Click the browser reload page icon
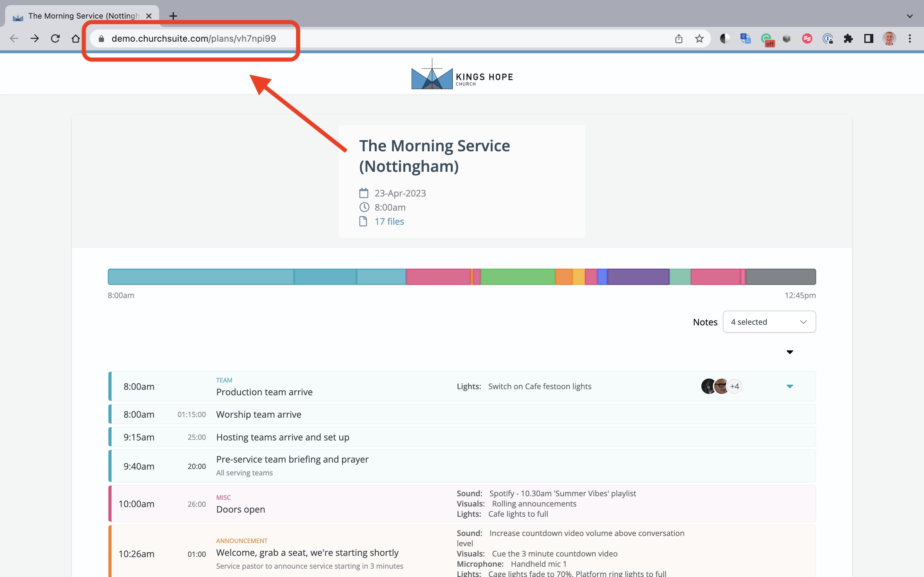Image resolution: width=924 pixels, height=577 pixels. click(x=56, y=38)
